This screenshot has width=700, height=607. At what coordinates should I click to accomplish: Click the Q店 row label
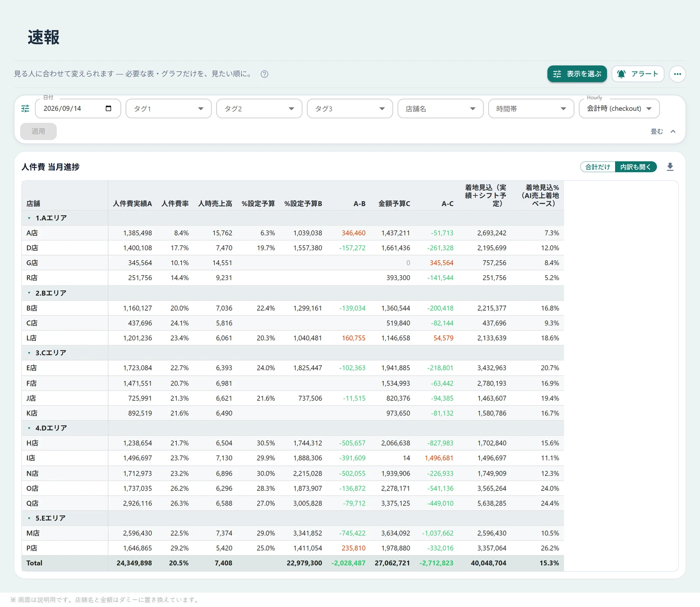tap(32, 503)
